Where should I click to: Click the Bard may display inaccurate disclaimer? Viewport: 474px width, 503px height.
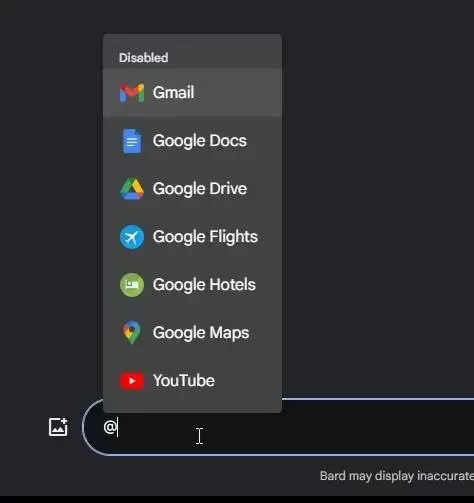[397, 476]
